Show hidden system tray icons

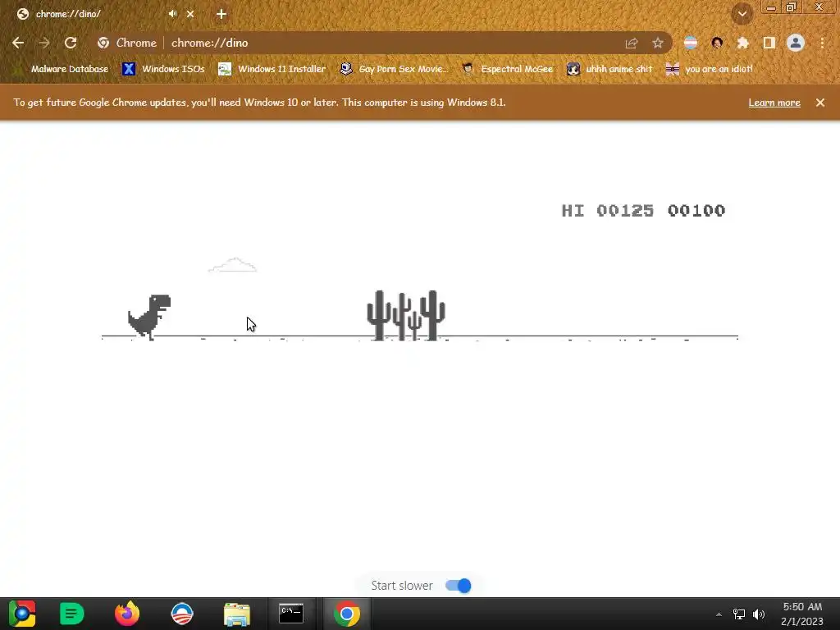click(x=719, y=614)
